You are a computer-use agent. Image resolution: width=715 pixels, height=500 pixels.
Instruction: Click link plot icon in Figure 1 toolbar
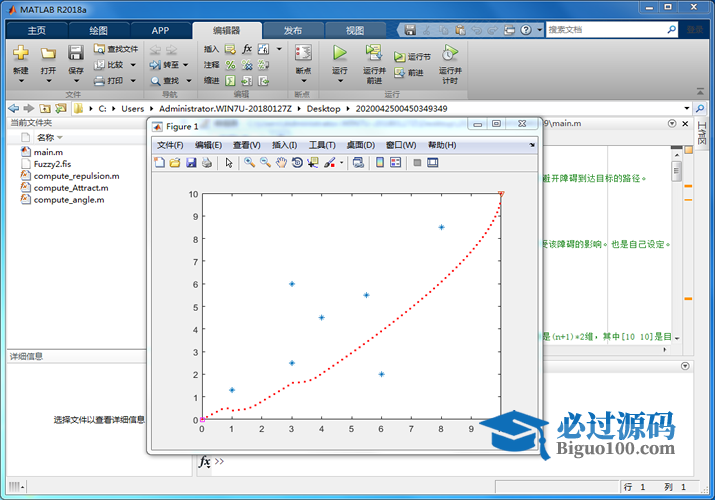pos(358,162)
